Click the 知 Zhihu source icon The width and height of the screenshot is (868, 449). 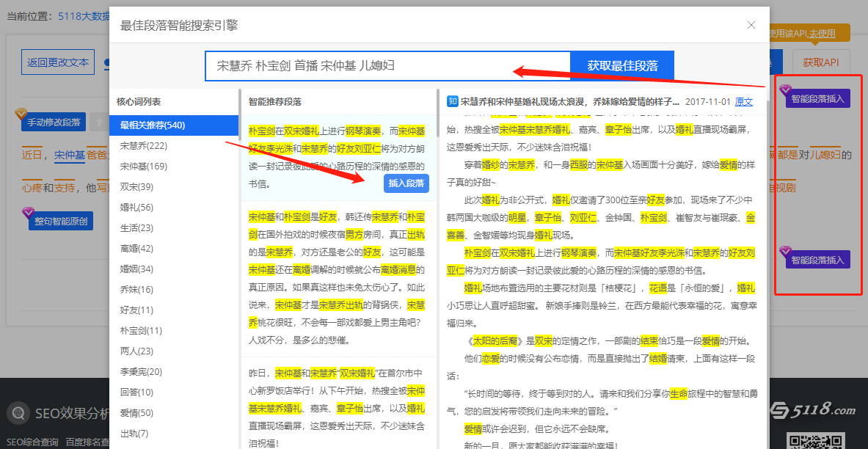click(x=452, y=101)
